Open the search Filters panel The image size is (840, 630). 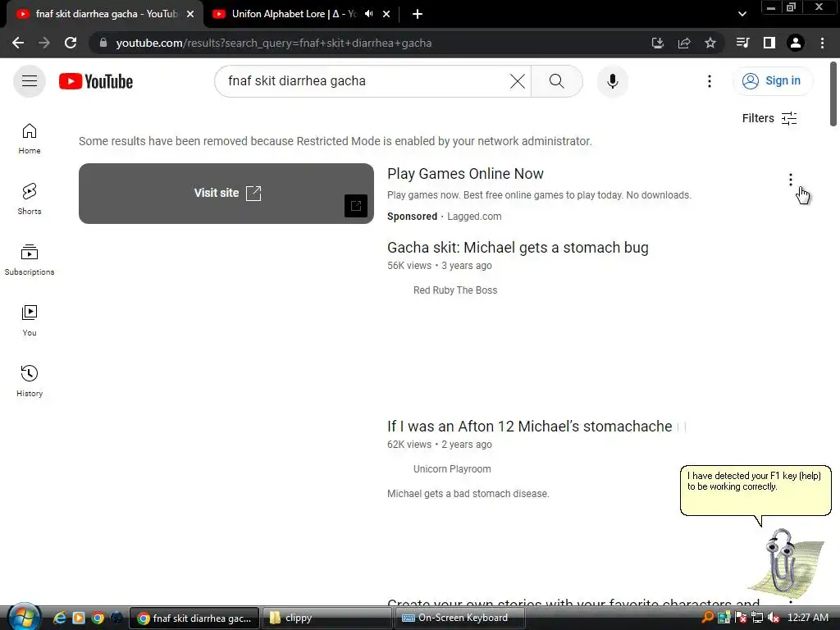pos(769,118)
